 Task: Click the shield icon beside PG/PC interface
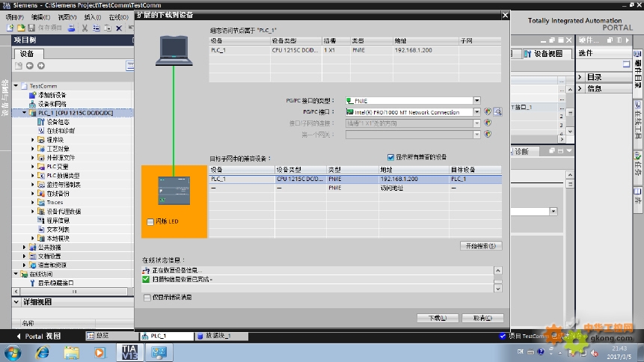click(x=488, y=111)
